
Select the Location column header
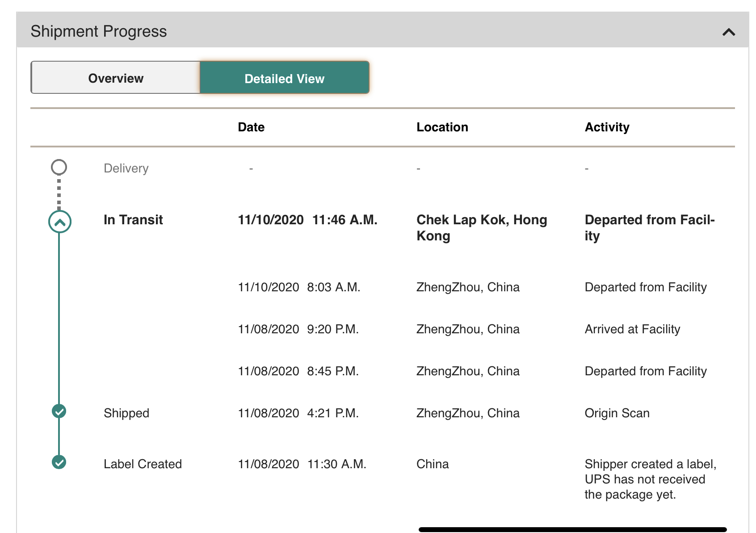pos(442,127)
